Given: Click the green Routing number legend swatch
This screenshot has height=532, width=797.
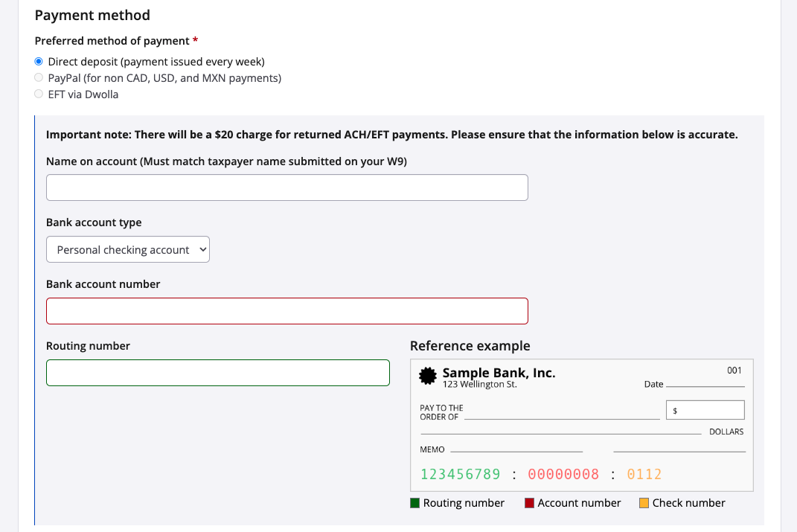Looking at the screenshot, I should pos(415,504).
